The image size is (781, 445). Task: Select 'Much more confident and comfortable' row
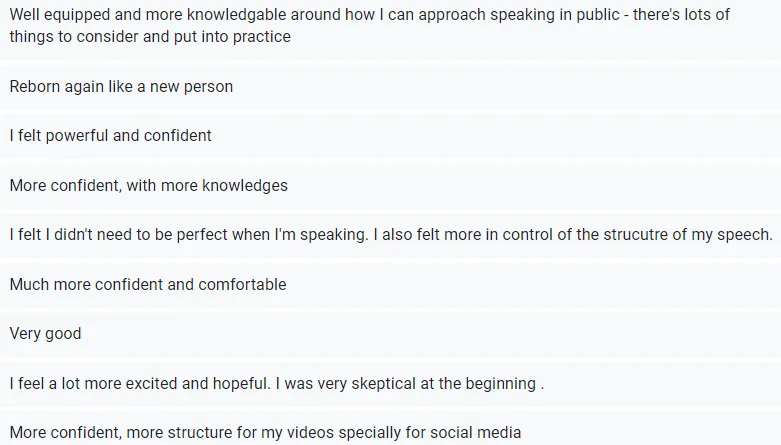(x=390, y=285)
